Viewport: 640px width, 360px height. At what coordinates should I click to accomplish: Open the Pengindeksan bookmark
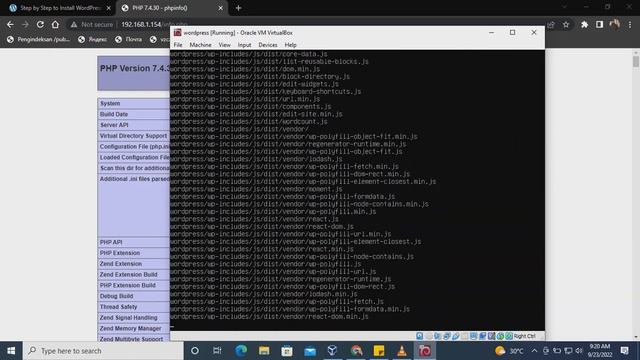coord(38,39)
